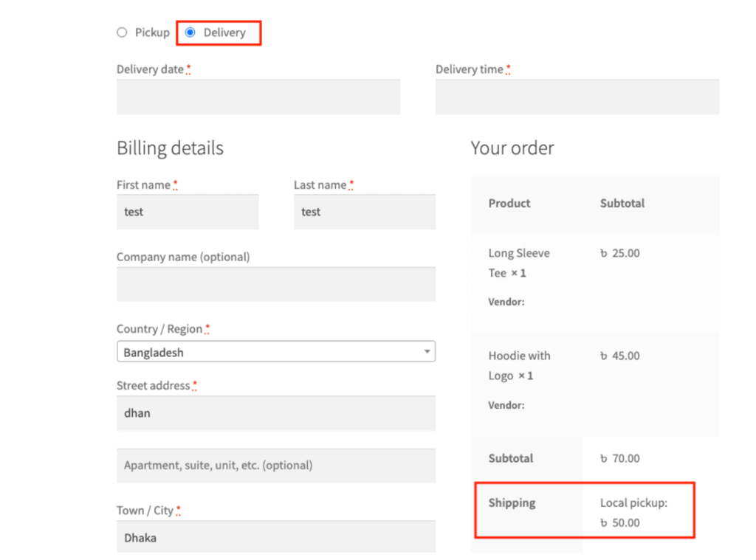This screenshot has height=560, width=756.
Task: Click the Street address field containing dhan
Action: (276, 413)
